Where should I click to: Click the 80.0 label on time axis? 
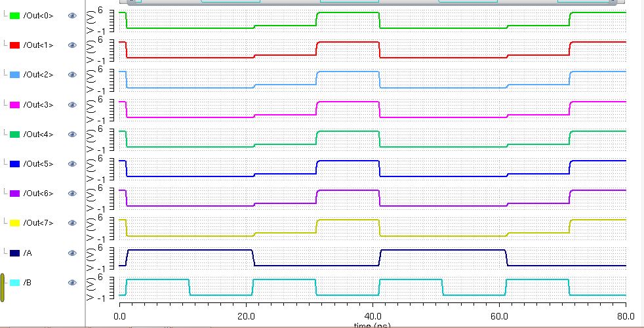(x=626, y=318)
